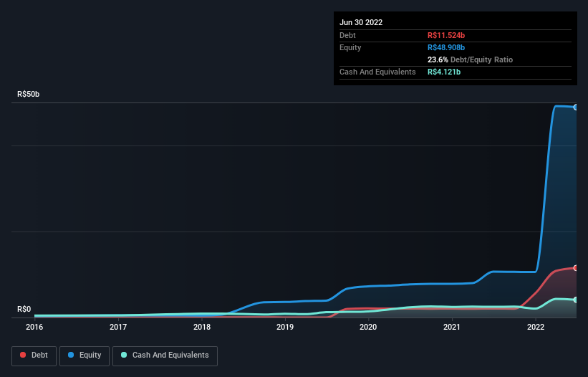Click the R$0 y-axis label
The height and width of the screenshot is (377, 588).
coord(24,309)
